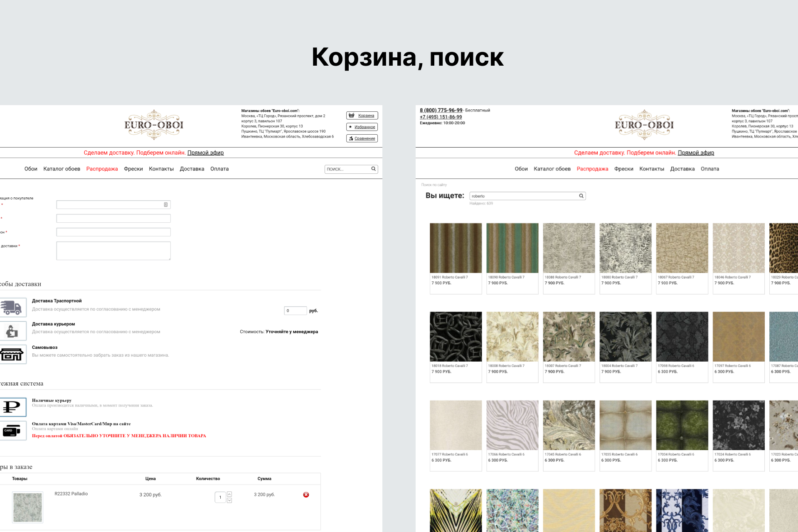Open Каталог обоев on cart page

(62, 169)
